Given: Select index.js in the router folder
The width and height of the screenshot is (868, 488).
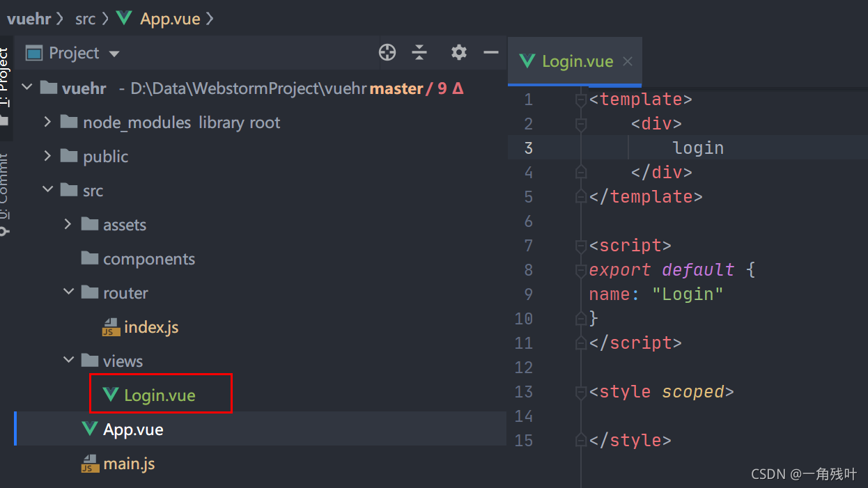Looking at the screenshot, I should (x=151, y=327).
